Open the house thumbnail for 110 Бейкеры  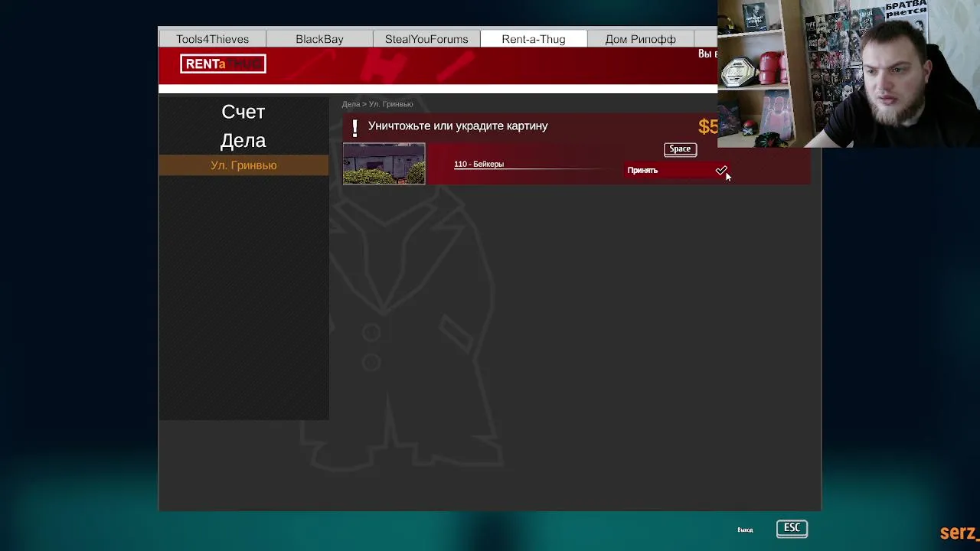(384, 164)
